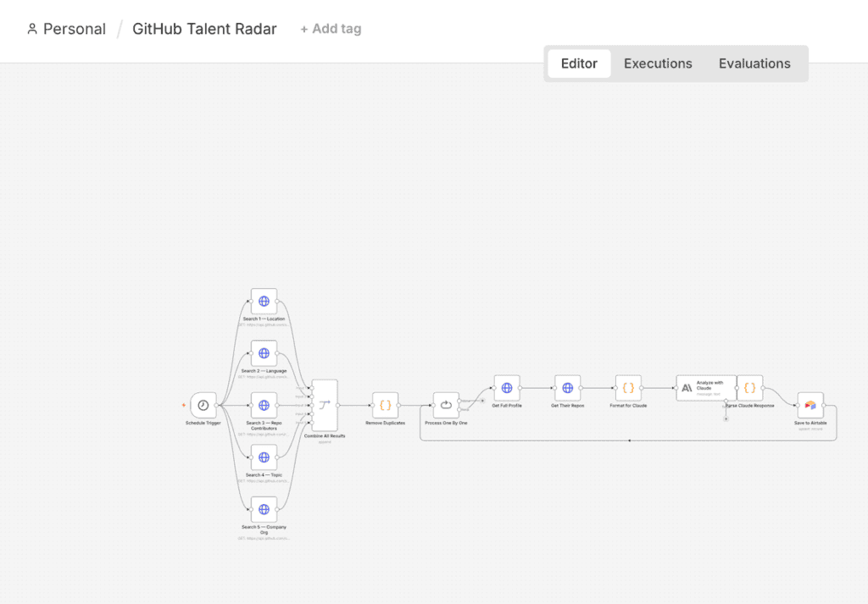This screenshot has width=868, height=604.
Task: Open the Evaluations tab
Action: point(754,64)
